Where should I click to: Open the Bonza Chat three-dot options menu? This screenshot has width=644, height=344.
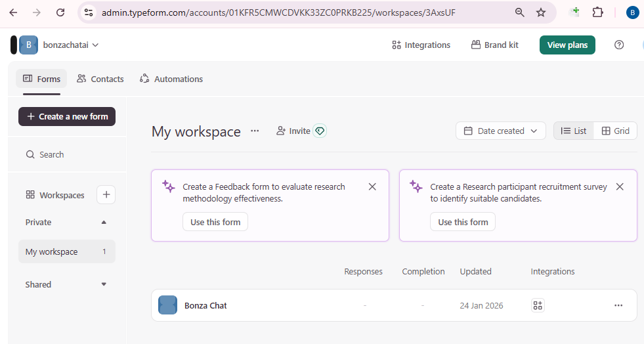[x=618, y=305]
